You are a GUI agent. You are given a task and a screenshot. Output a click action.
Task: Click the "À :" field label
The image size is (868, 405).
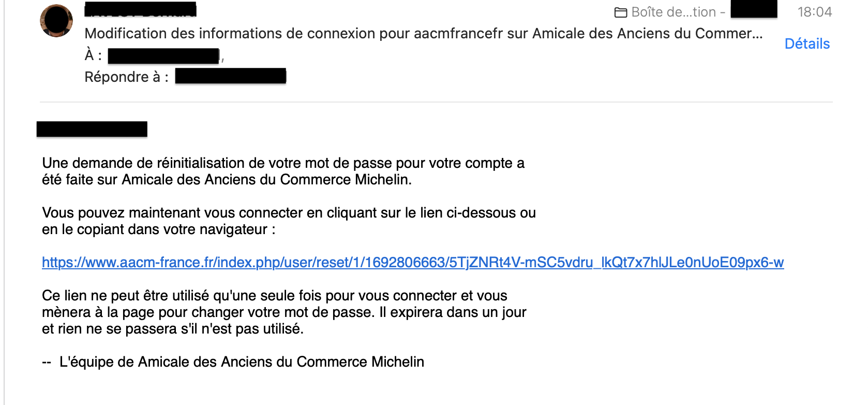(x=94, y=55)
